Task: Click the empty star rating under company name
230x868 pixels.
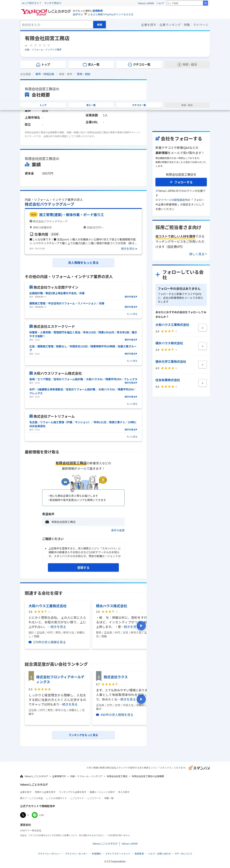Action: click(x=40, y=45)
